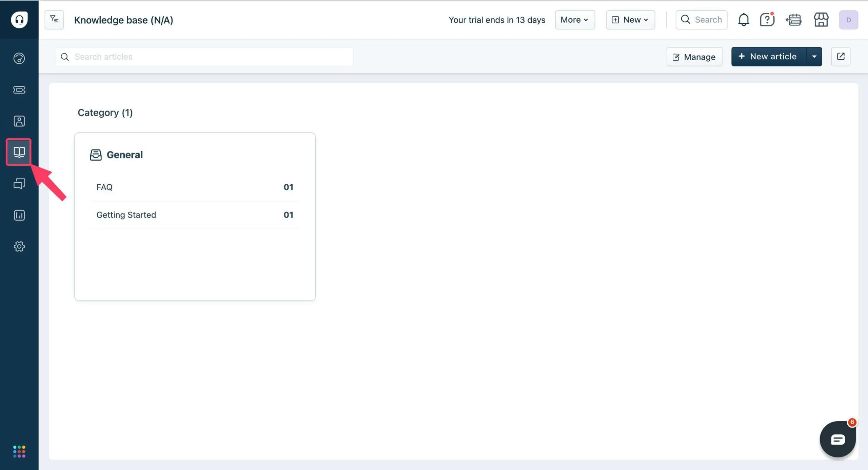Open the Dashboard gauge icon in sidebar
The image size is (868, 470).
[19, 58]
